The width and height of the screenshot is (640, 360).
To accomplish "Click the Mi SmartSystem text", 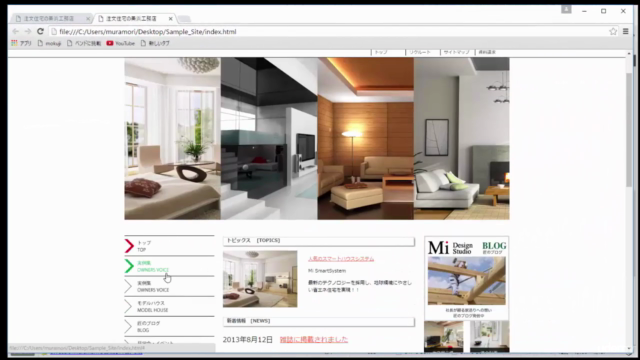I will point(327,271).
